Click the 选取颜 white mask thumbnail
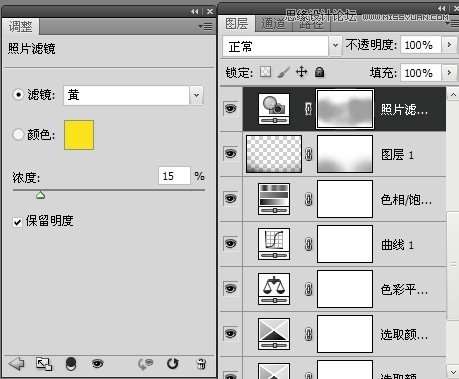Screen dimensions: 459x379 [345, 334]
